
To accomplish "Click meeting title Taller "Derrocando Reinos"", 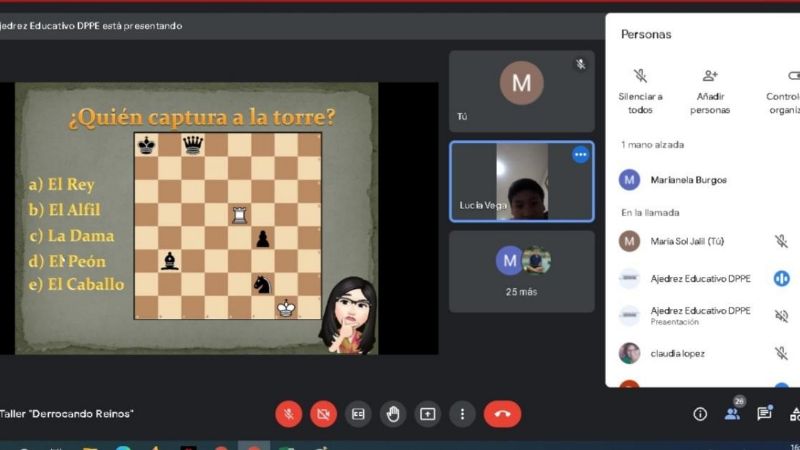I will click(x=66, y=414).
